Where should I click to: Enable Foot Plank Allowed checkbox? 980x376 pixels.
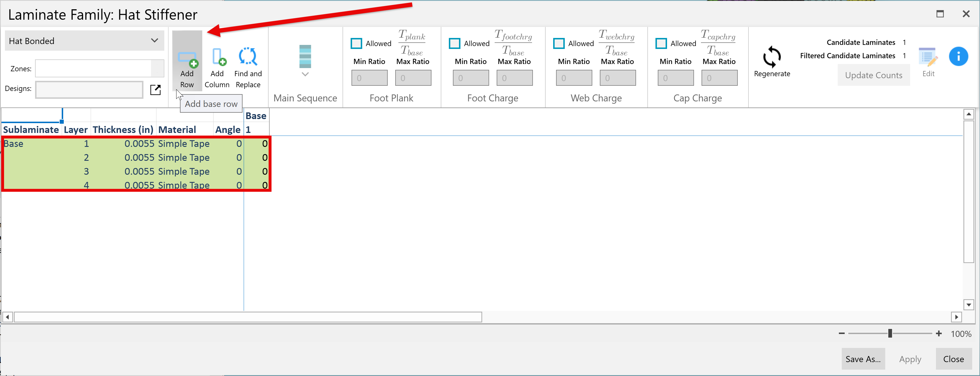tap(356, 43)
